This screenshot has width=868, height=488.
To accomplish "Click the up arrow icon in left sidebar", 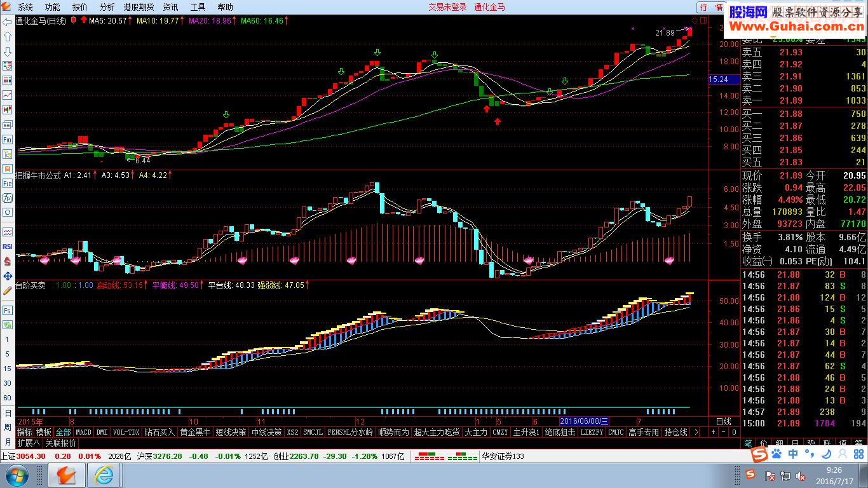I will click(x=8, y=37).
